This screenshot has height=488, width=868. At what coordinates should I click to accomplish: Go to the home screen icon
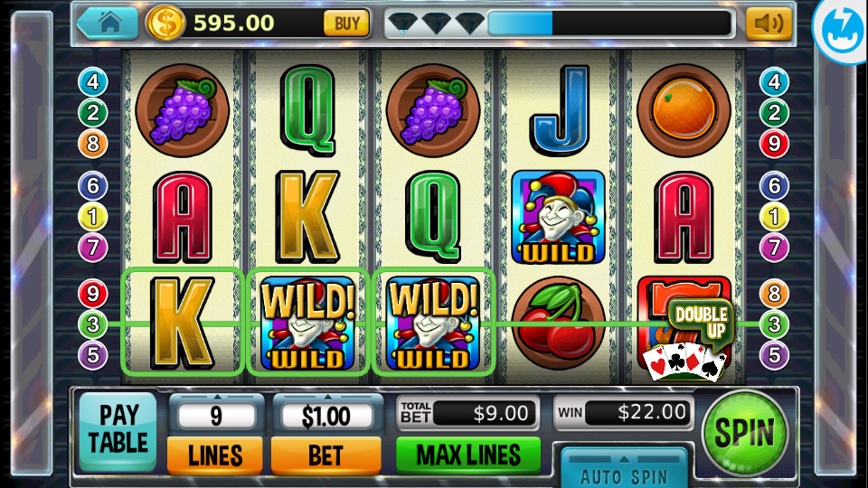pyautogui.click(x=108, y=23)
